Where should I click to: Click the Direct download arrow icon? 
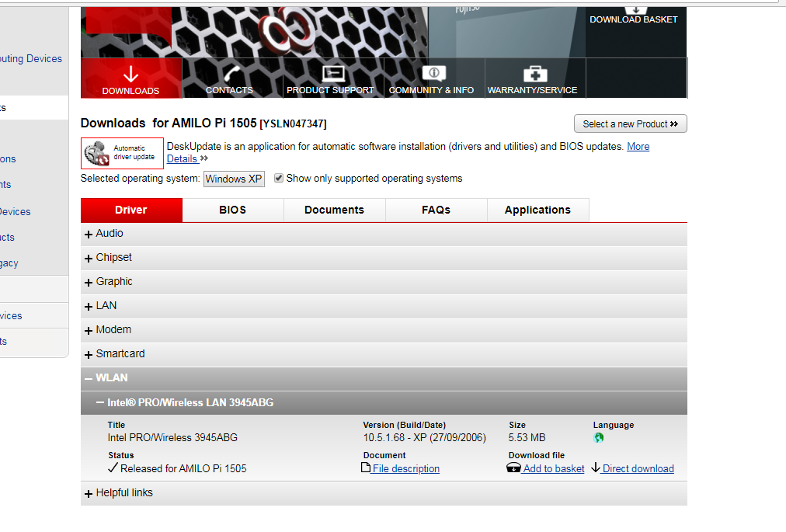[x=596, y=468]
